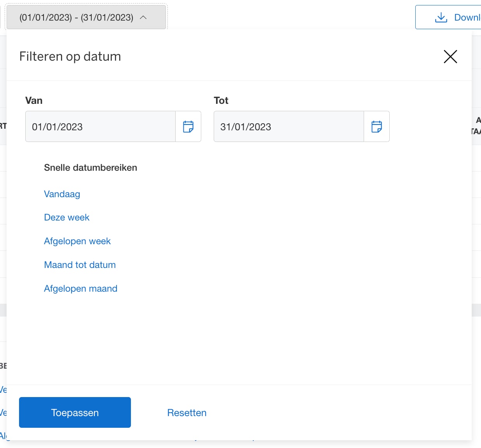Click the Toepassen button

[75, 412]
